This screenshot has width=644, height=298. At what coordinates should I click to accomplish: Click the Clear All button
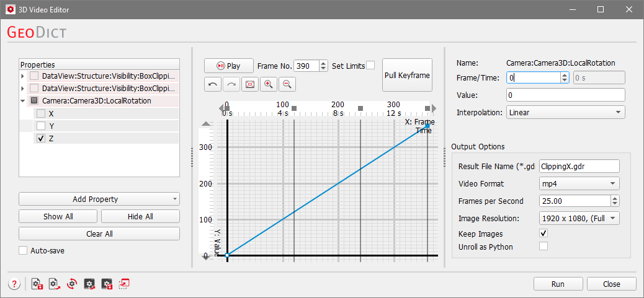(x=99, y=234)
